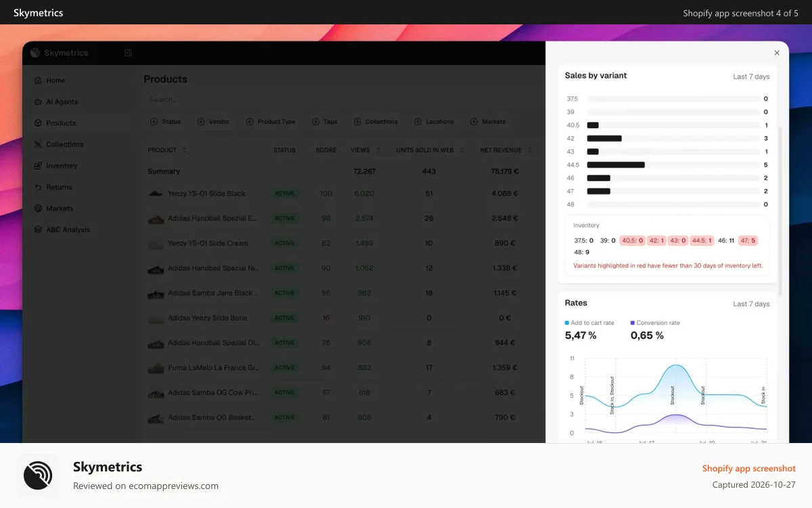Image resolution: width=812 pixels, height=508 pixels.
Task: Sort by NET REVENUE column
Action: (505, 150)
